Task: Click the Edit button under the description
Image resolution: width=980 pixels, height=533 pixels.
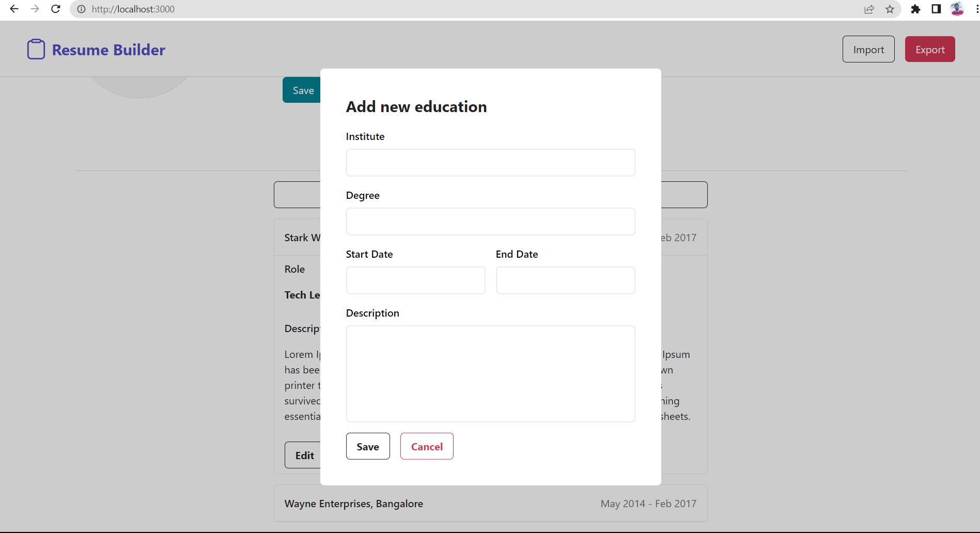Action: click(304, 455)
